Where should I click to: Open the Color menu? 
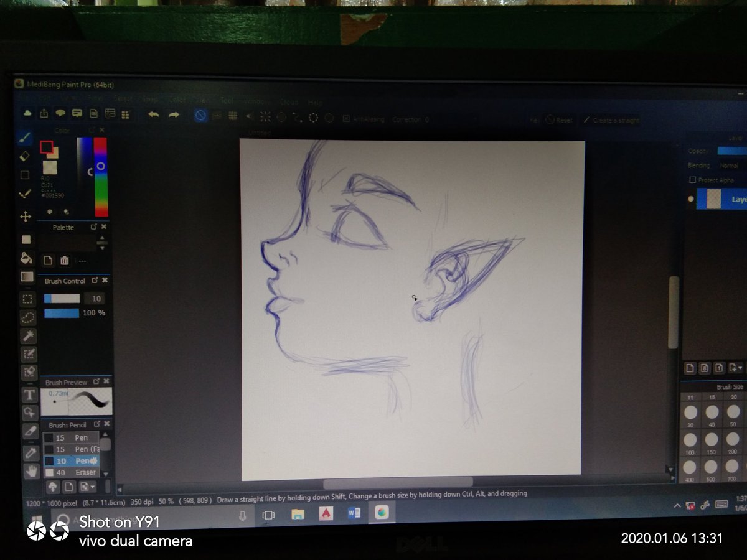click(x=177, y=100)
